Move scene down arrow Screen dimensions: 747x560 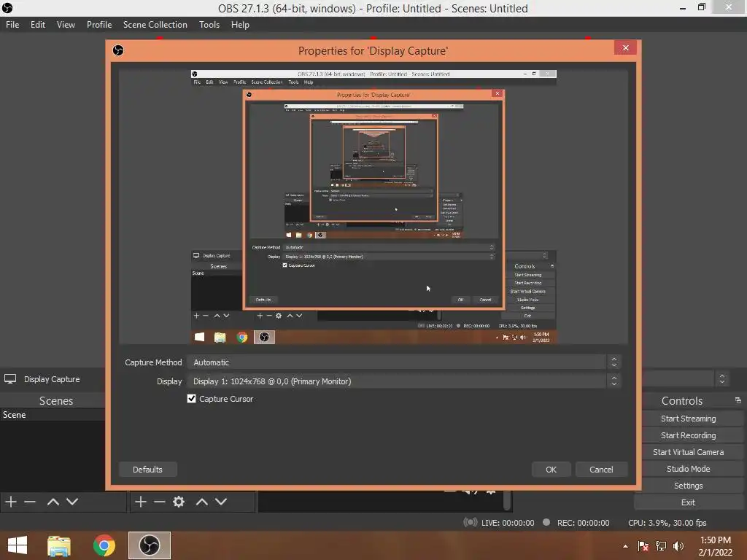tap(72, 502)
